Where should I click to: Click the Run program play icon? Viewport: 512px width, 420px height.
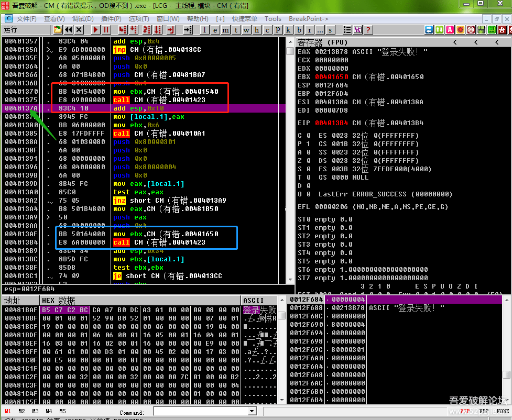point(96,30)
